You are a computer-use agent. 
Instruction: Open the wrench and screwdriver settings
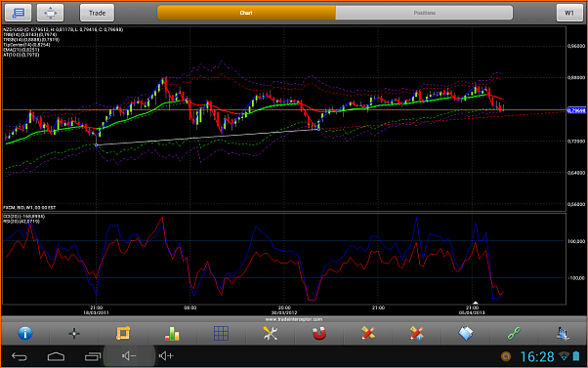pyautogui.click(x=270, y=333)
